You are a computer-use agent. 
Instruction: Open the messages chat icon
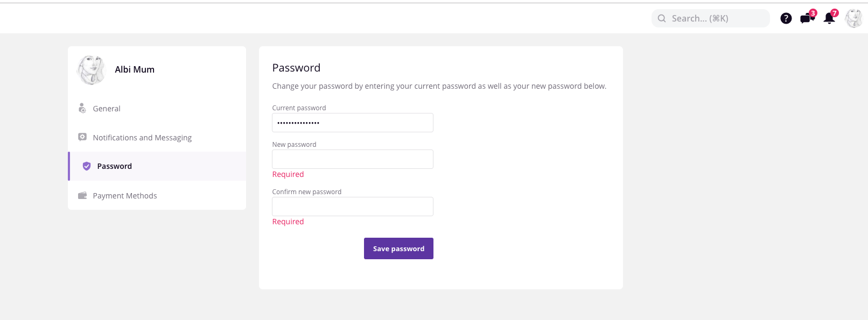[807, 19]
